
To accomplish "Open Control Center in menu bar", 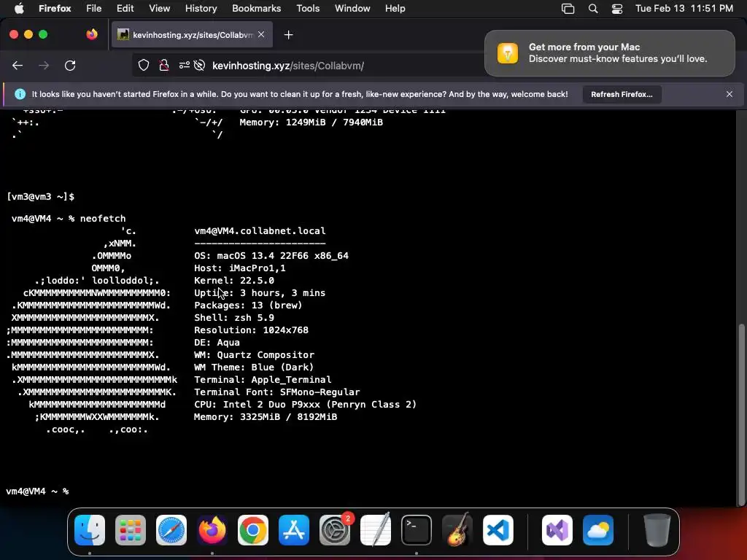I will pyautogui.click(x=617, y=9).
